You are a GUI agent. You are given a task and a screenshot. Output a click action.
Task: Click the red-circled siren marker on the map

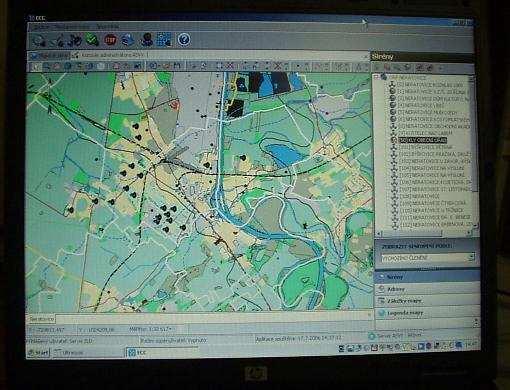pos(174,105)
